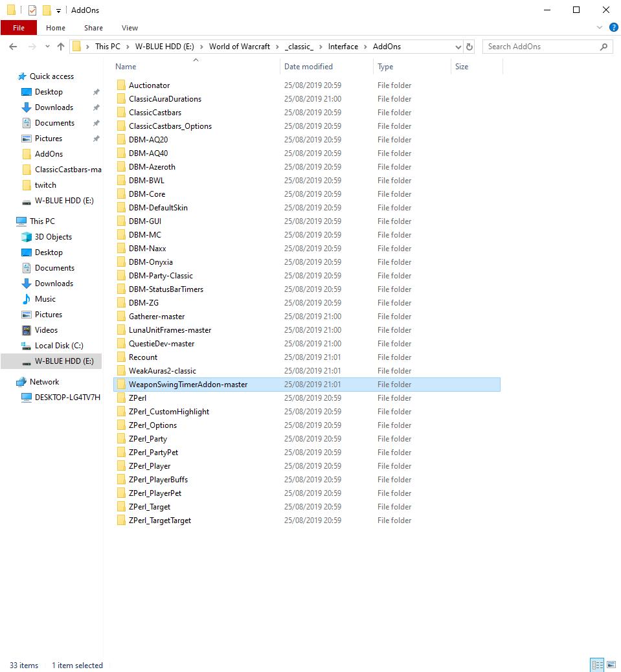Viewport: 621px width, 672px height.
Task: Select '_classic_' breadcrumb in address bar
Action: pyautogui.click(x=299, y=46)
